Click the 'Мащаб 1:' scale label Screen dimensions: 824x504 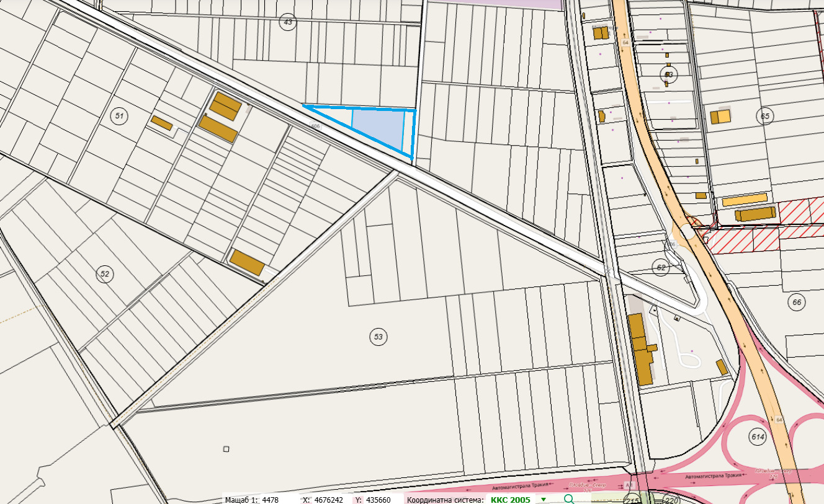[x=241, y=500]
